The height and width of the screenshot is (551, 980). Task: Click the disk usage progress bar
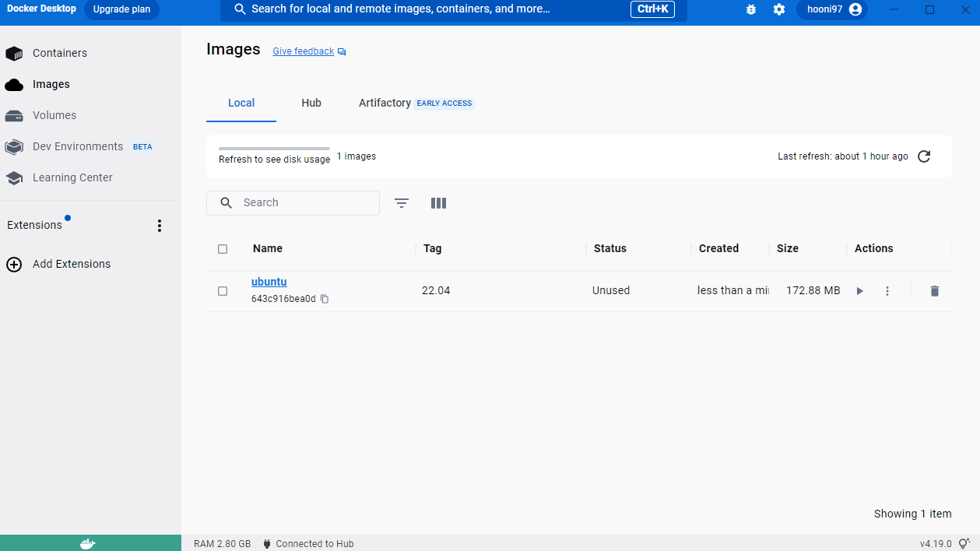coord(274,148)
